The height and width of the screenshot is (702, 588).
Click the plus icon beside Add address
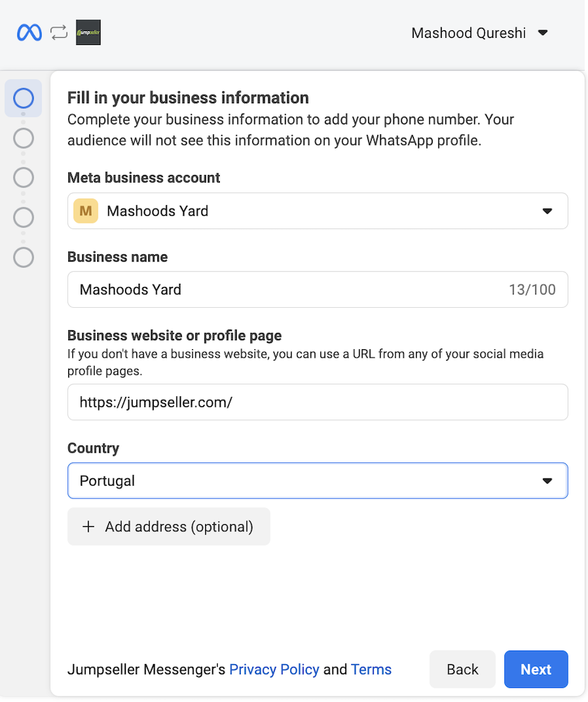click(x=89, y=526)
